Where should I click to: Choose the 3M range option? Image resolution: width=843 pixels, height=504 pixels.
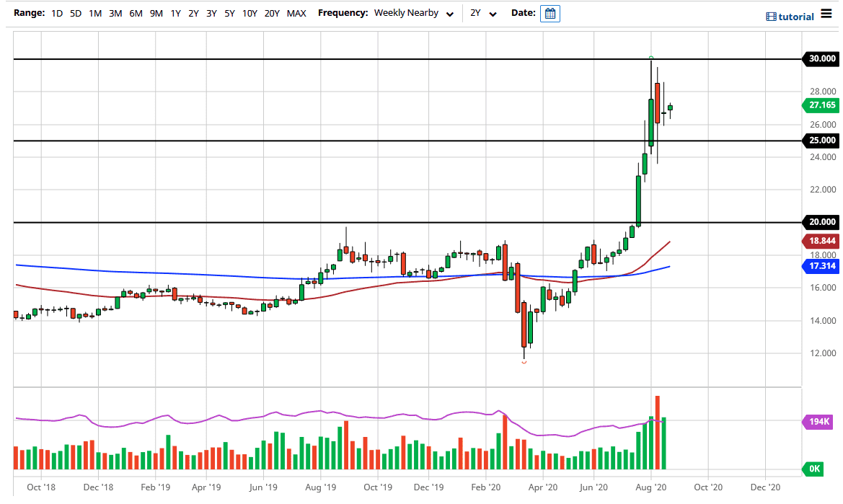pyautogui.click(x=115, y=14)
